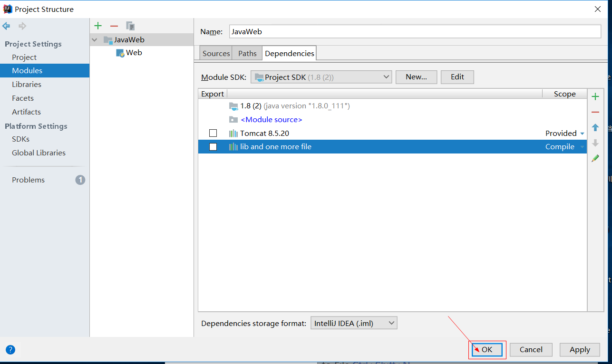Add a dependency with the green plus
Screen dimensions: 612x364
pyautogui.click(x=595, y=97)
